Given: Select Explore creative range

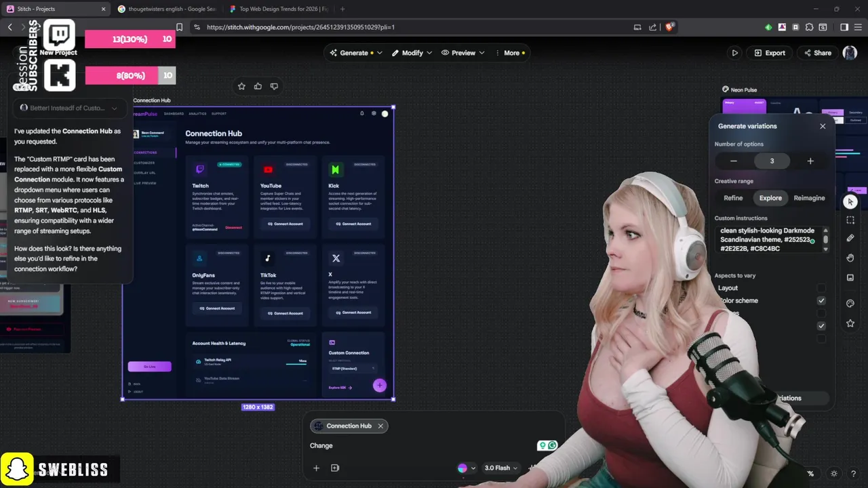Looking at the screenshot, I should coord(770,198).
